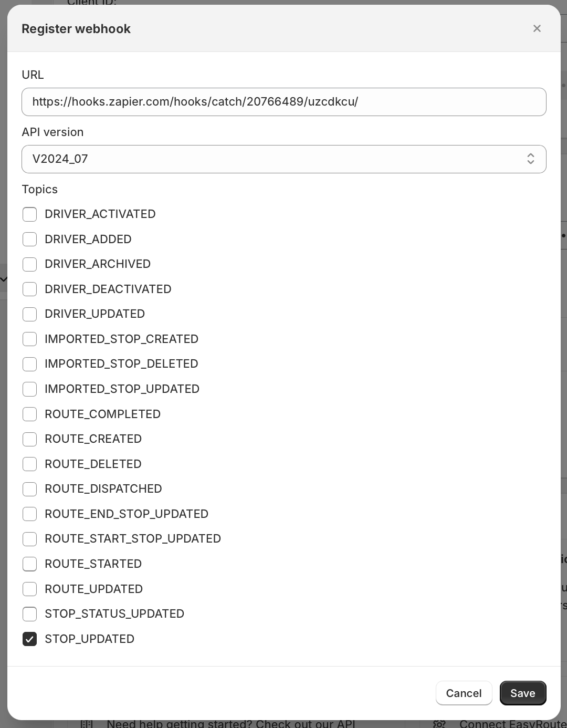Tick the DRIVER_DEACTIVATED topic
Viewport: 567px width, 728px height.
30,289
